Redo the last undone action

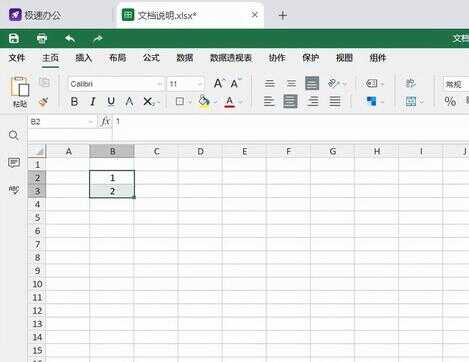click(98, 39)
